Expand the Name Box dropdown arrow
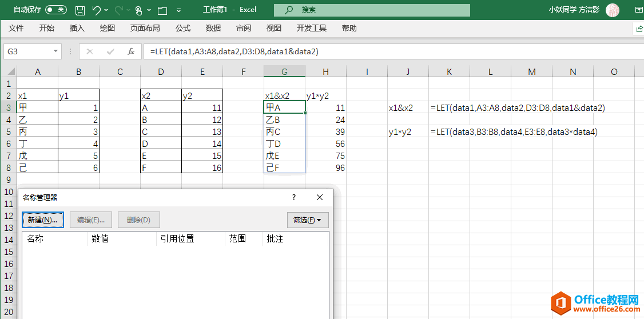 [55, 51]
